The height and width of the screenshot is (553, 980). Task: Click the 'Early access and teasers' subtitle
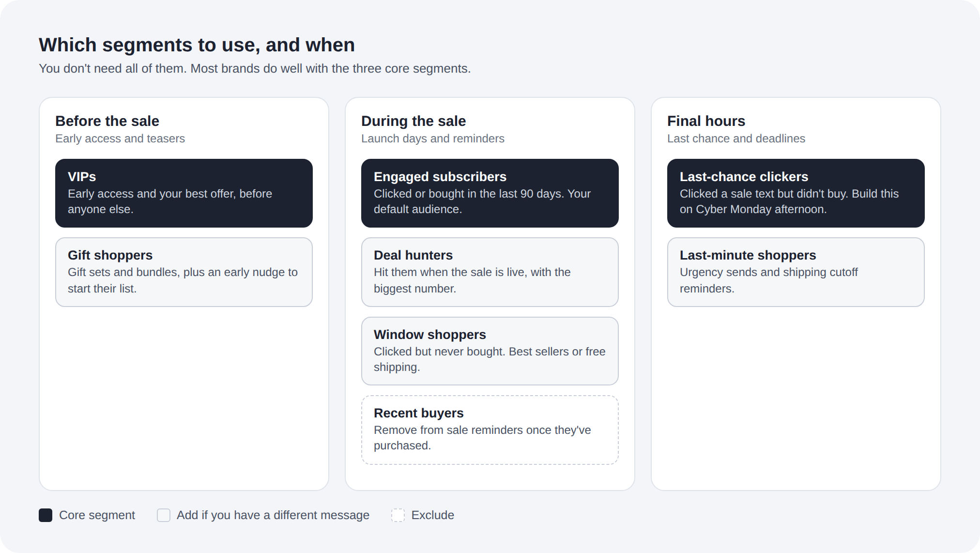tap(120, 138)
